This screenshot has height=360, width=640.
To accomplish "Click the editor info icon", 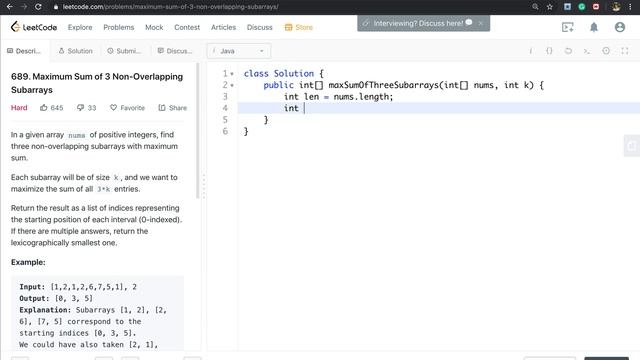I will coord(531,51).
